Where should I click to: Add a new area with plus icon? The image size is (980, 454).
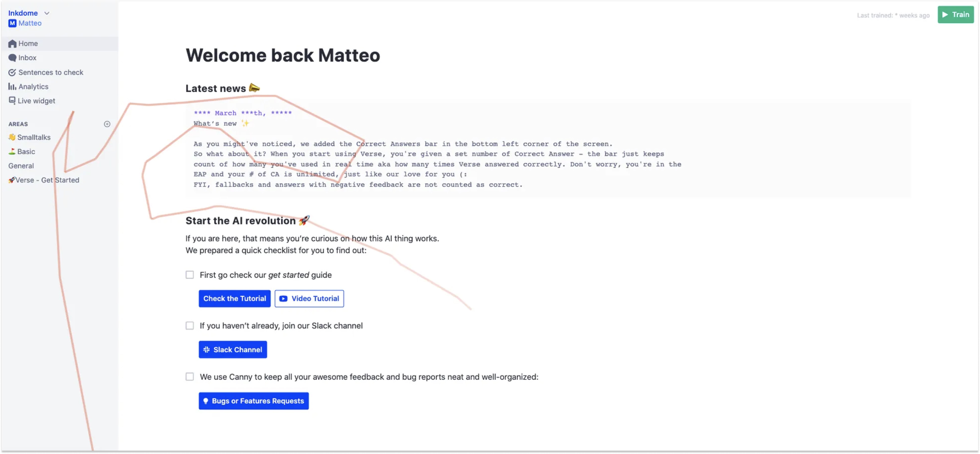[x=107, y=124]
